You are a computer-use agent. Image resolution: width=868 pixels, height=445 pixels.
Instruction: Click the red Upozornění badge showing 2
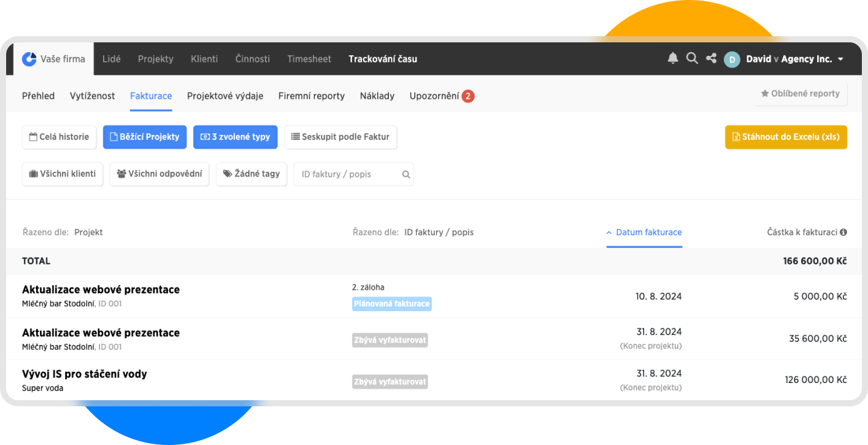point(467,96)
